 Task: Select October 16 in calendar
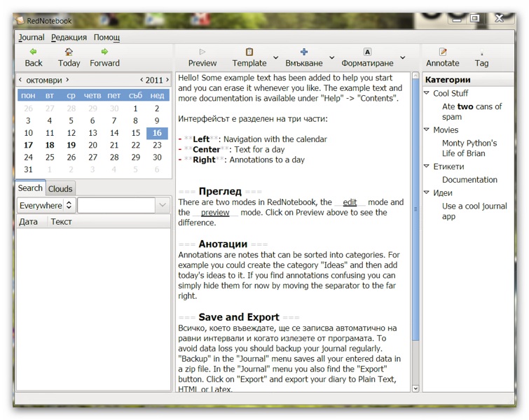tap(157, 133)
